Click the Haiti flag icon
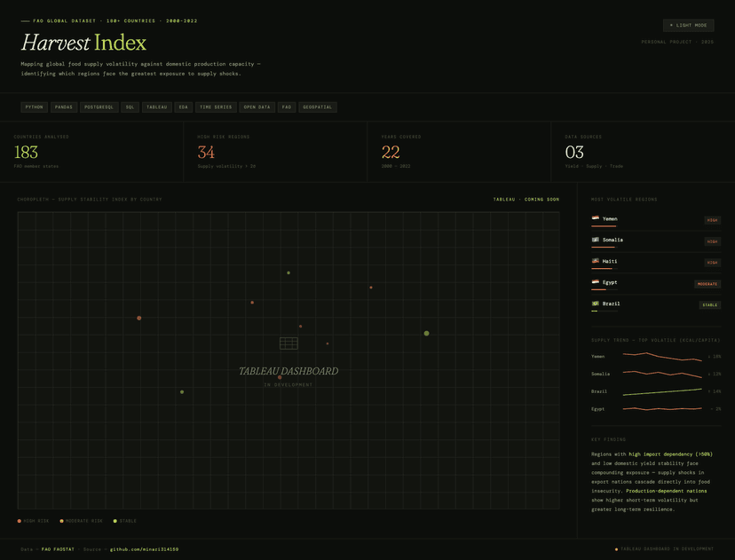735x560 pixels. coord(596,261)
